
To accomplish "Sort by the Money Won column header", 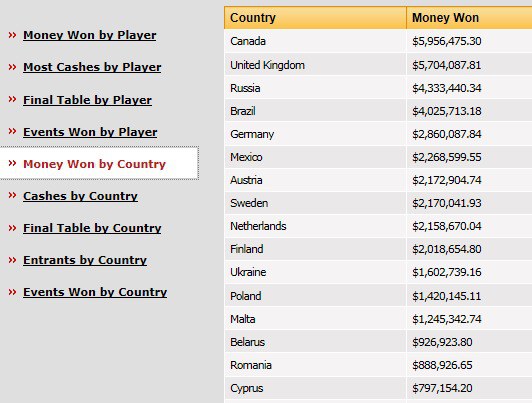I will 469,18.
